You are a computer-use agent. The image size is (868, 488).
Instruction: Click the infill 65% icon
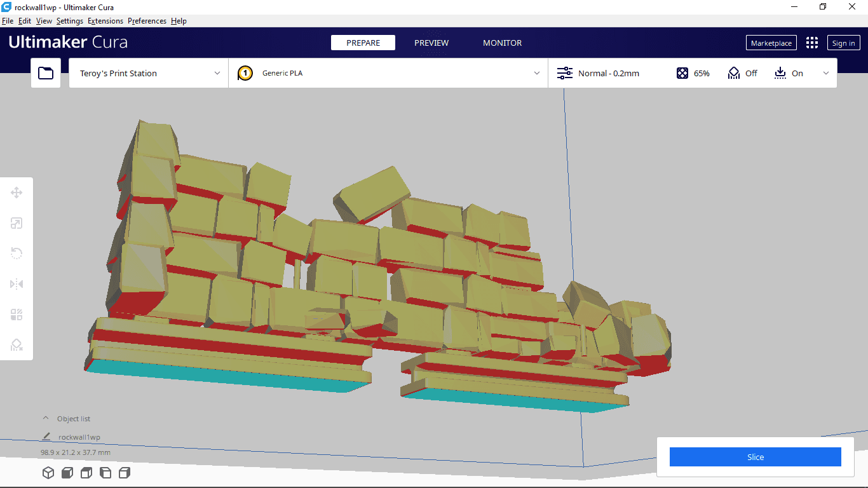(682, 73)
